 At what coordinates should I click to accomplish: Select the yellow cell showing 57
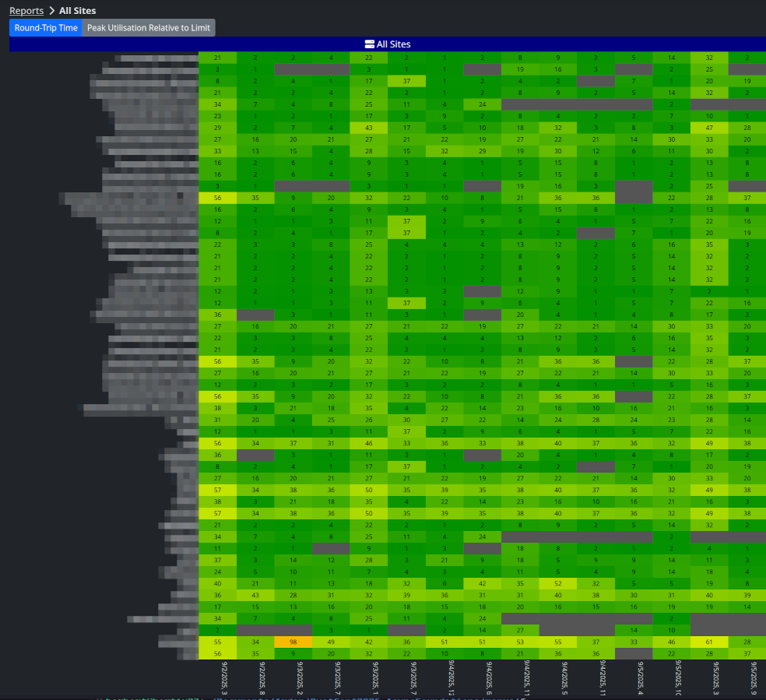217,490
